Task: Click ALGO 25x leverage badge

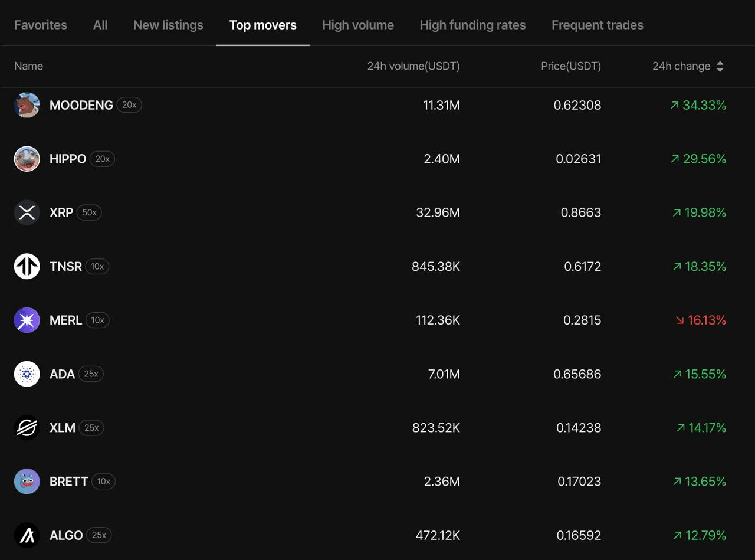Action: click(99, 535)
